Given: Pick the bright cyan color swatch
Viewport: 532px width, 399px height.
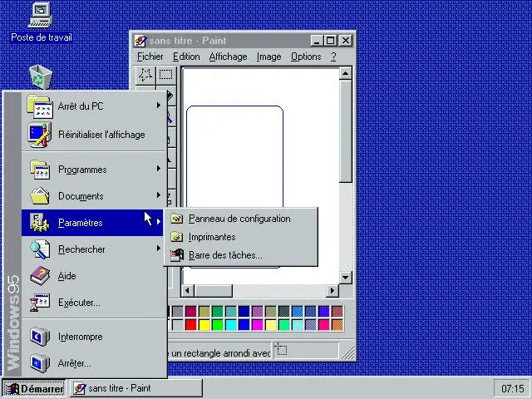Looking at the screenshot, I should [x=231, y=325].
